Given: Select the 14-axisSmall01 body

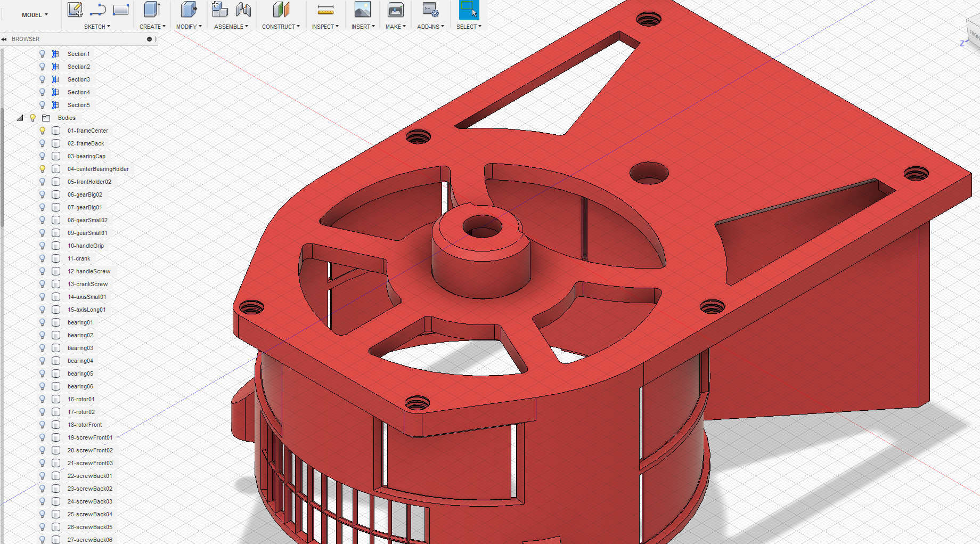Looking at the screenshot, I should [x=87, y=297].
